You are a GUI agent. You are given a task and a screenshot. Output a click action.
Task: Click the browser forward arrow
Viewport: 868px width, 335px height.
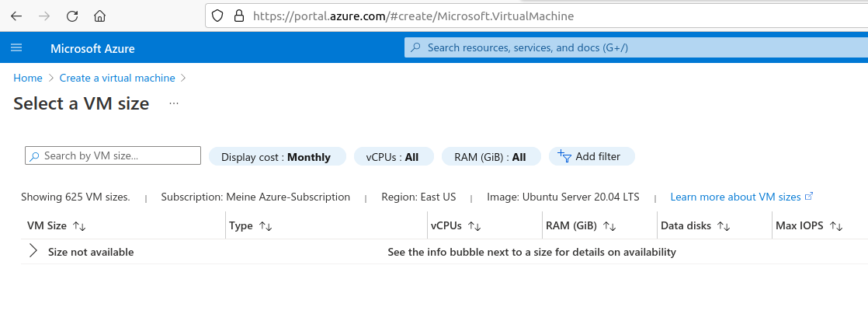pyautogui.click(x=44, y=16)
